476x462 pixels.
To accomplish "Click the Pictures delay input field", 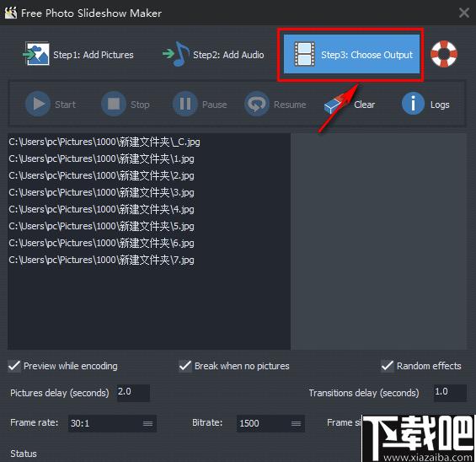I will (x=133, y=392).
